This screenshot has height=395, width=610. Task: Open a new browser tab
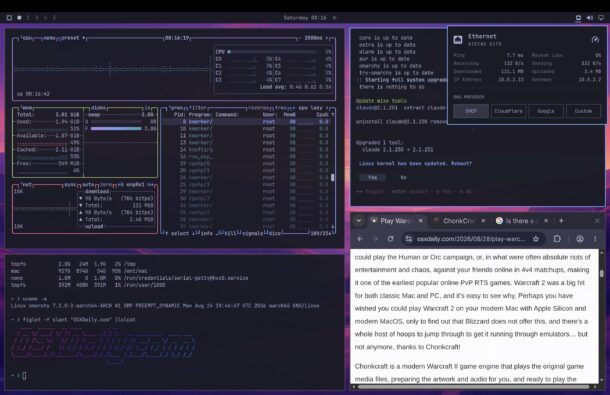(561, 221)
